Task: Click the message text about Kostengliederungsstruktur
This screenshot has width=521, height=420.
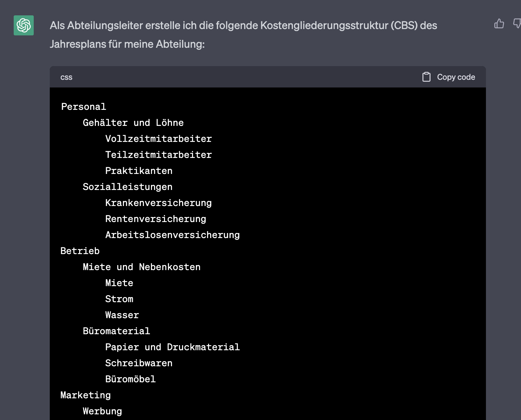Action: 244,34
